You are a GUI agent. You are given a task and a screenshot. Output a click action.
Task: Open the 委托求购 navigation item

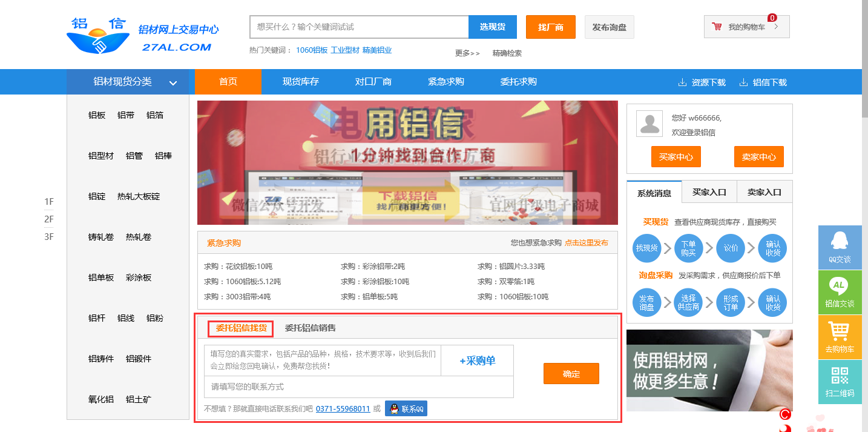click(519, 82)
